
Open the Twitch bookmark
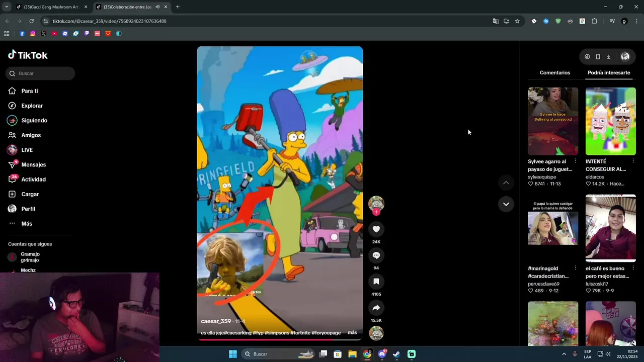click(87, 34)
